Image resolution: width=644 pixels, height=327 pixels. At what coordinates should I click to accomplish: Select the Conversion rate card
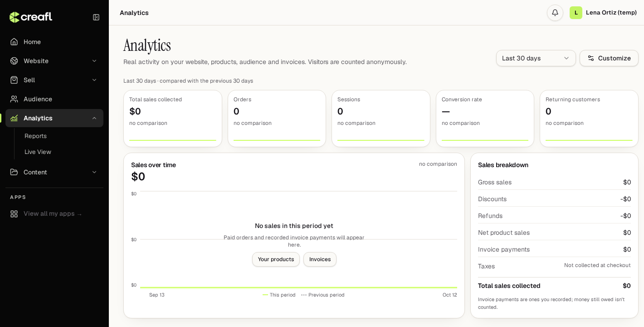pyautogui.click(x=485, y=119)
